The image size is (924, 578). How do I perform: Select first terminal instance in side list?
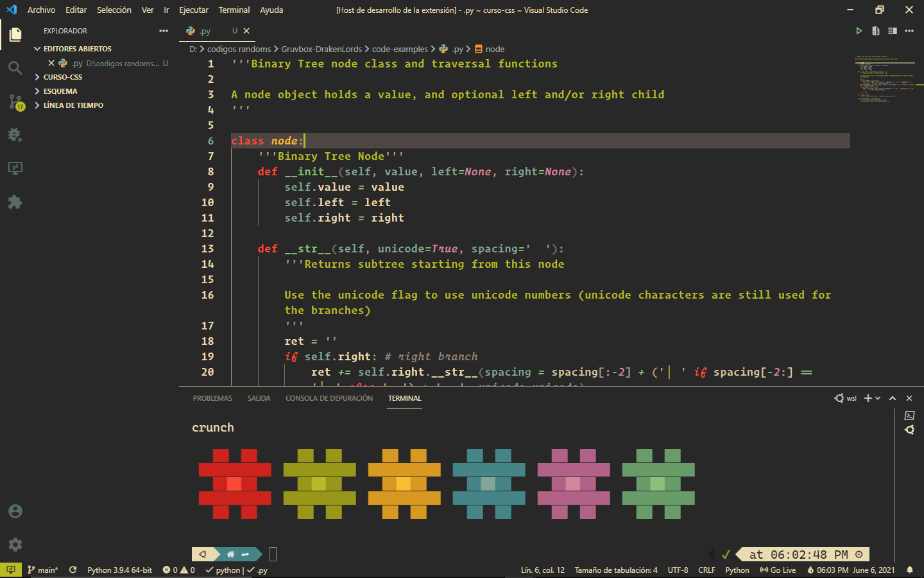(x=909, y=416)
